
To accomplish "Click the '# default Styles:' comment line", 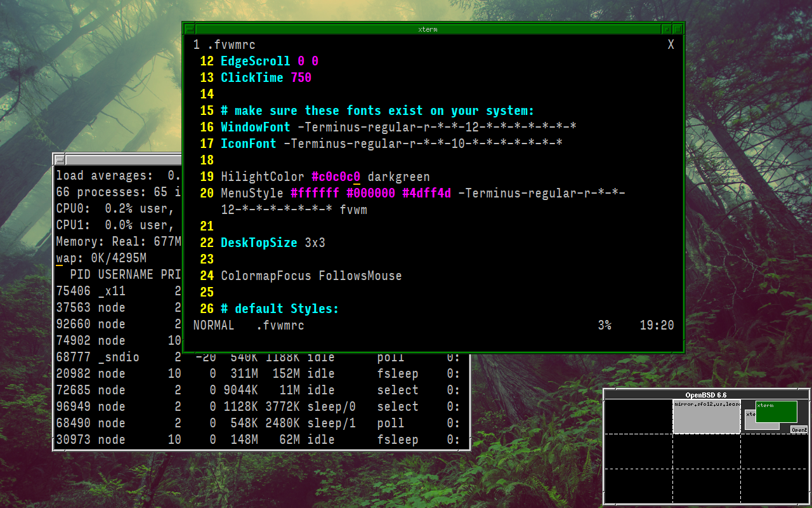I will click(280, 309).
